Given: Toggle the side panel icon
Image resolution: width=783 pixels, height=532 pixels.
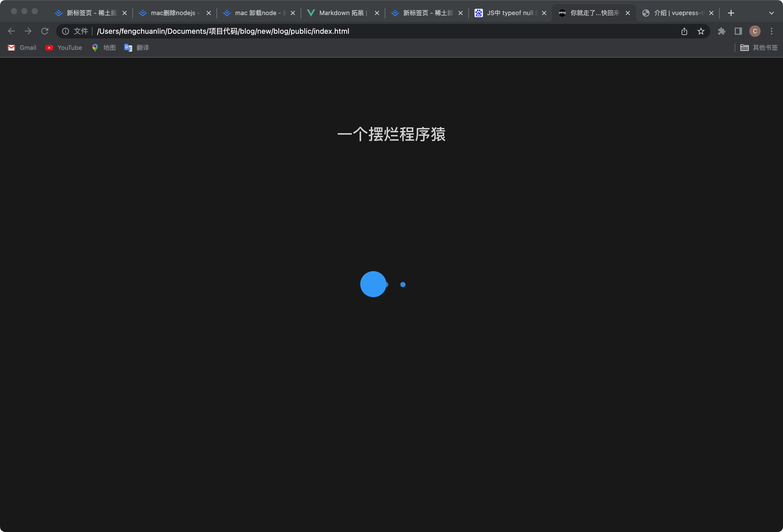Looking at the screenshot, I should click(738, 31).
